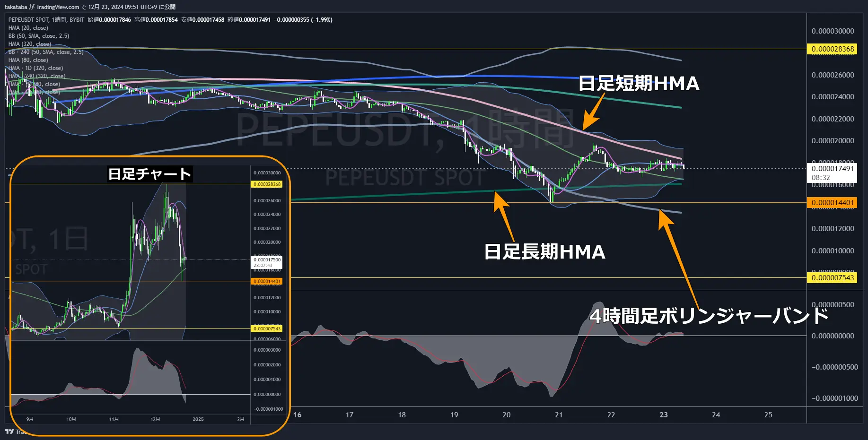The image size is (868, 440).
Task: Click −0.000000500 on the main indicator pane axis
Action: click(x=834, y=367)
